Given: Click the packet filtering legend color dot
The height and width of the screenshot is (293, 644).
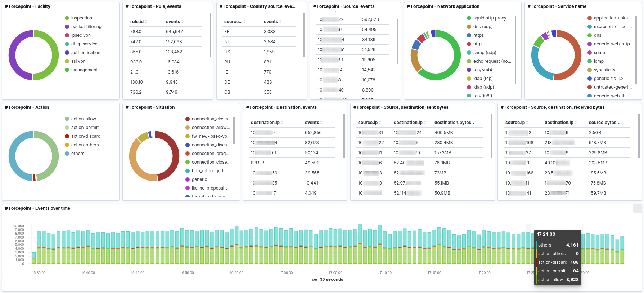Looking at the screenshot, I should click(67, 27).
